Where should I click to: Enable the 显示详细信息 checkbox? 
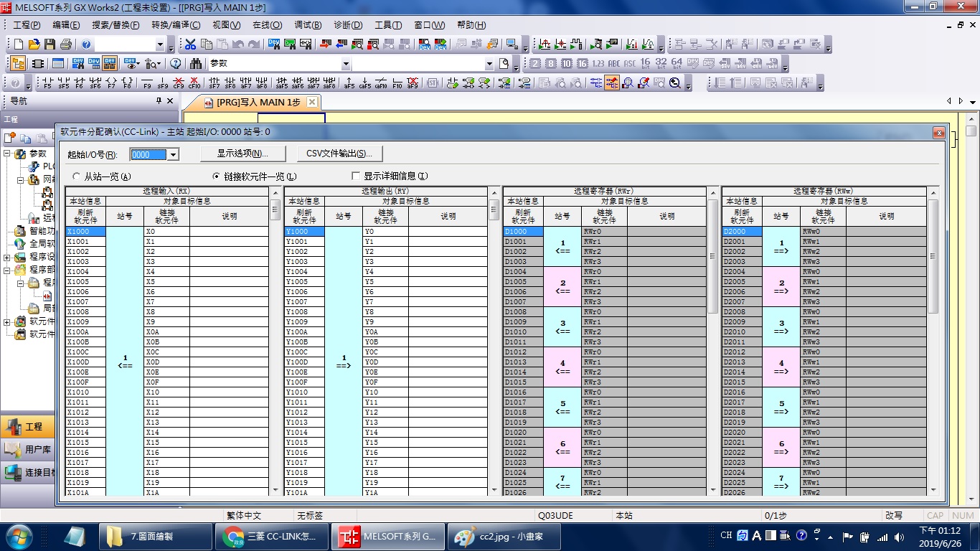pos(356,176)
